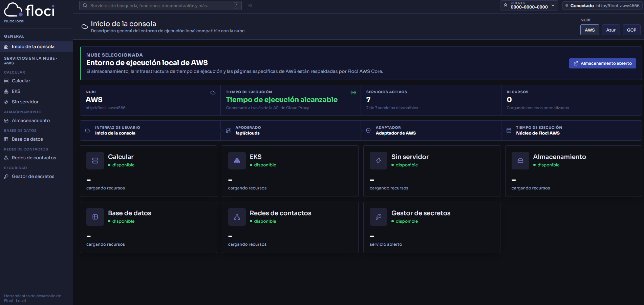The width and height of the screenshot is (644, 305).
Task: Click the Adaptador shield icon
Action: 368,130
